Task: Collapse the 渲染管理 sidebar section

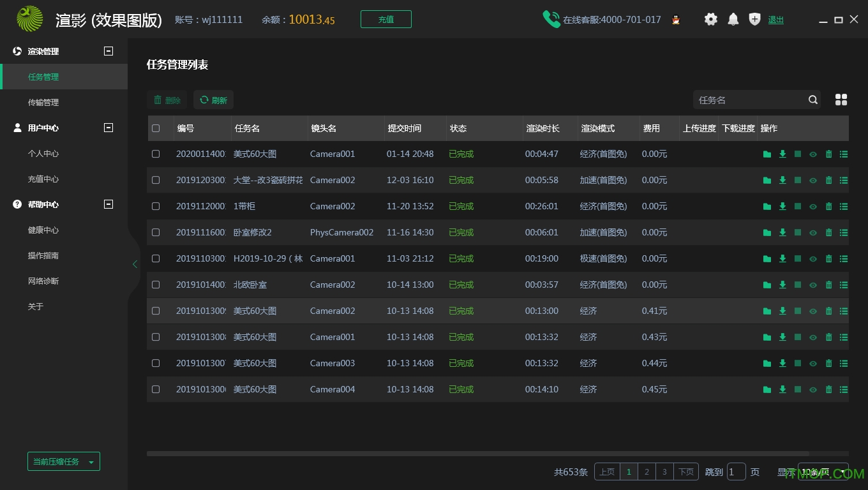Action: click(x=108, y=51)
